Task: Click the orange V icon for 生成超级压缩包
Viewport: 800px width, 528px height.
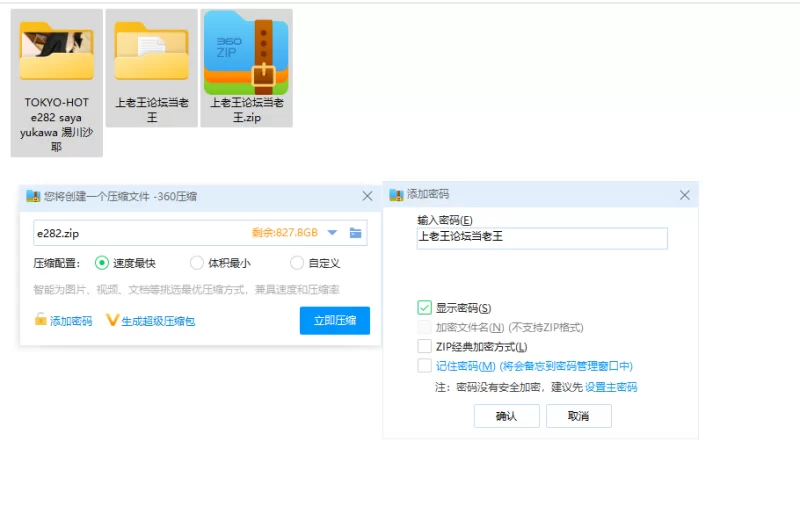Action: [112, 321]
